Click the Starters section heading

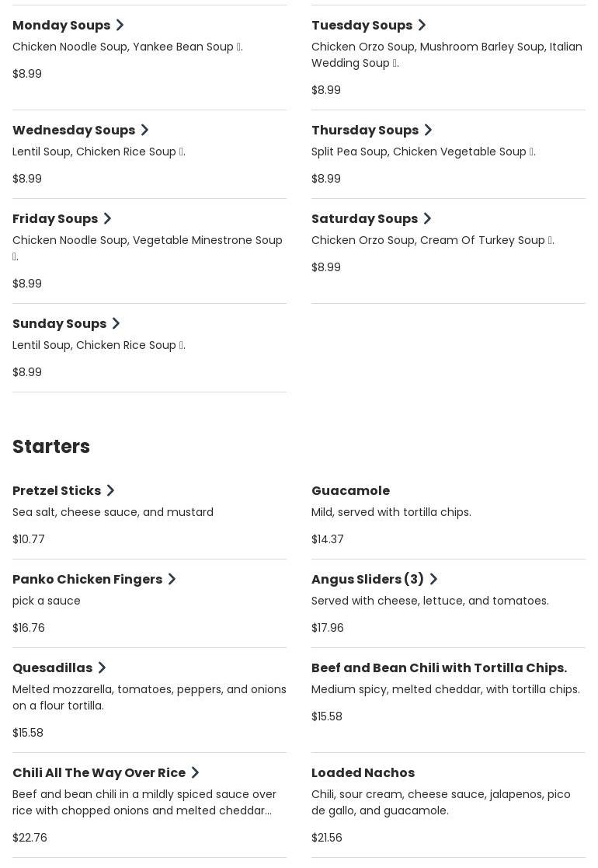pyautogui.click(x=51, y=447)
